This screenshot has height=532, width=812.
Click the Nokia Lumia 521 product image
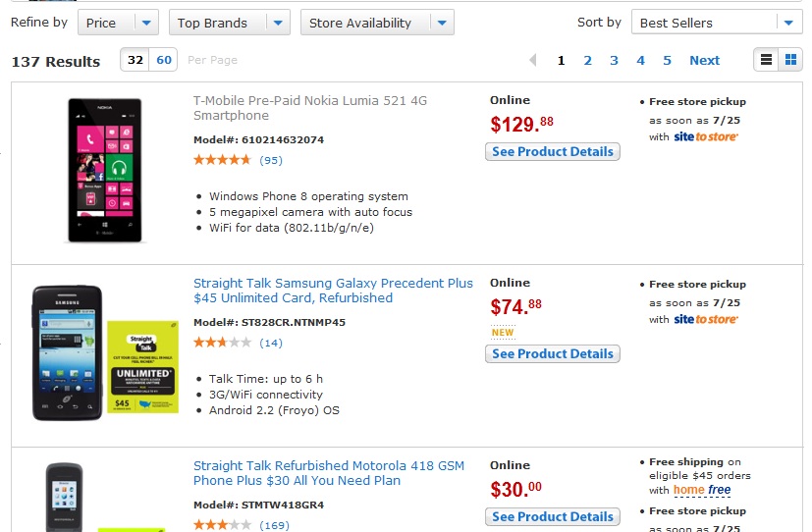point(103,169)
